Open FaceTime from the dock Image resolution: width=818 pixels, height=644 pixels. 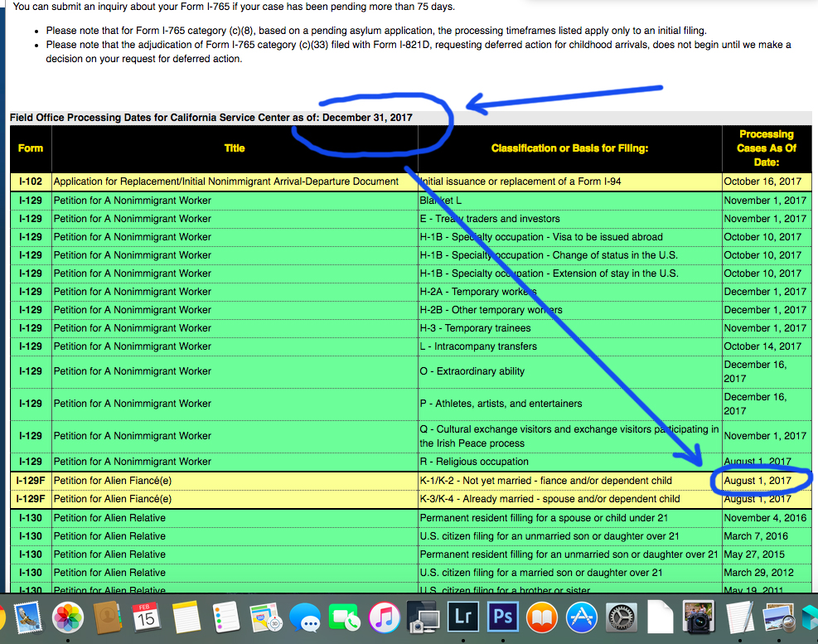pos(345,617)
